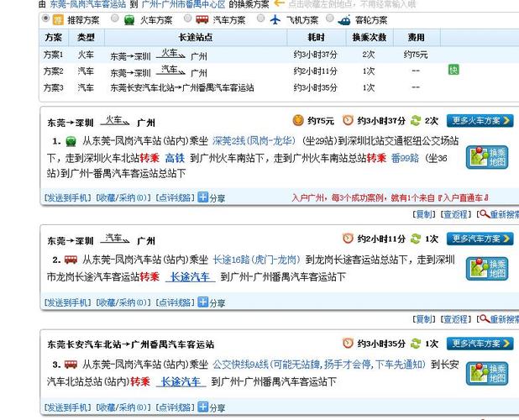
Task: Click 约75元 cost in 方案1 row
Action: pos(416,55)
